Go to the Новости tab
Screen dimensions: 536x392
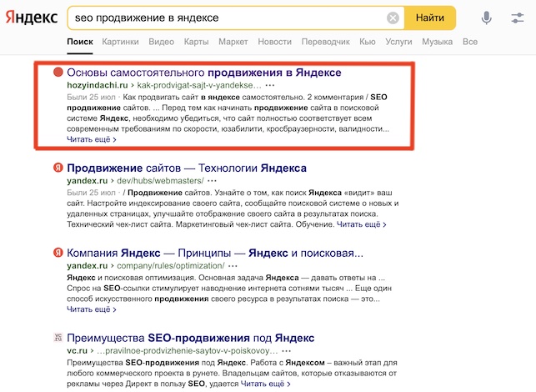point(274,42)
